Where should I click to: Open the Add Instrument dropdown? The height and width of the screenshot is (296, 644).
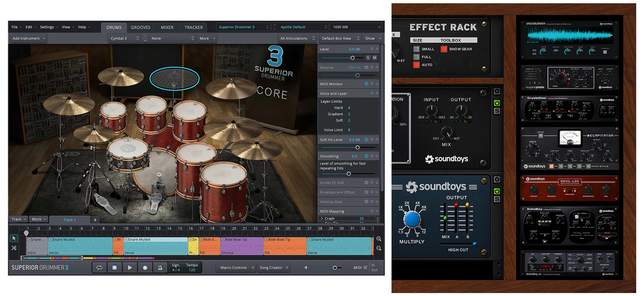(x=28, y=39)
